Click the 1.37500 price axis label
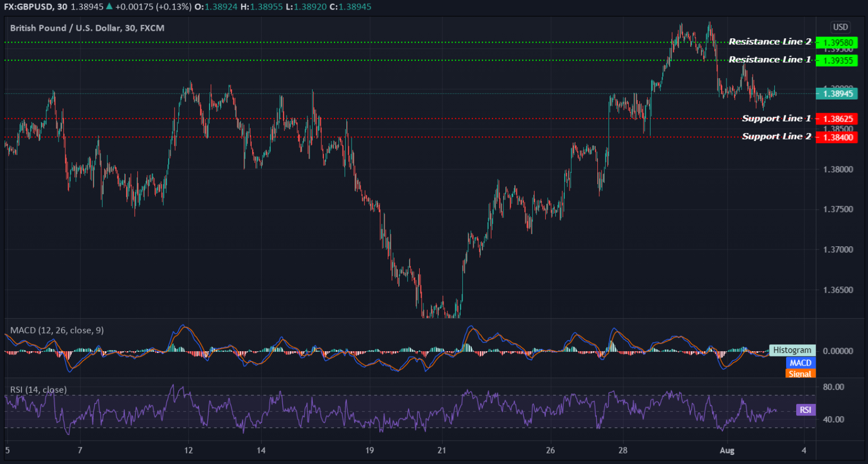 pos(838,209)
